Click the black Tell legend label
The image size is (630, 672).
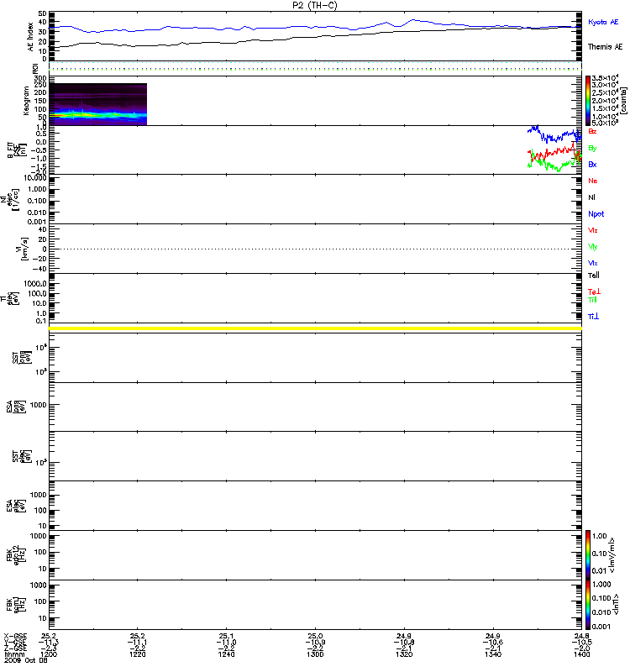(594, 276)
